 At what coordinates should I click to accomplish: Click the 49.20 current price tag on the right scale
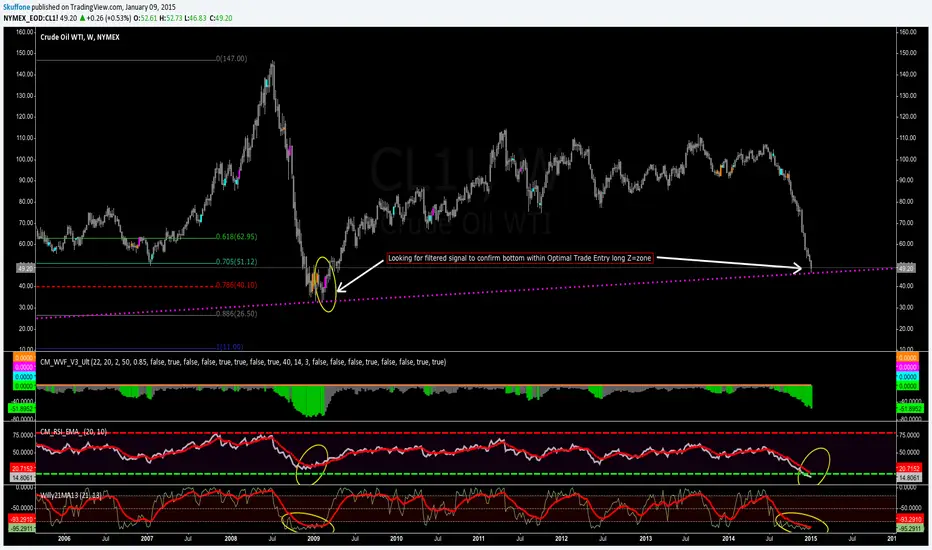906,269
